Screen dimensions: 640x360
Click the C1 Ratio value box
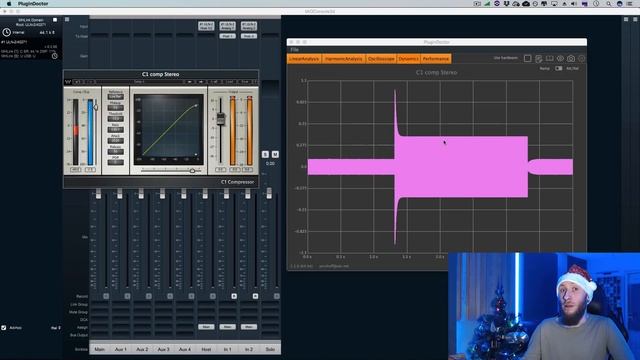[x=116, y=130]
